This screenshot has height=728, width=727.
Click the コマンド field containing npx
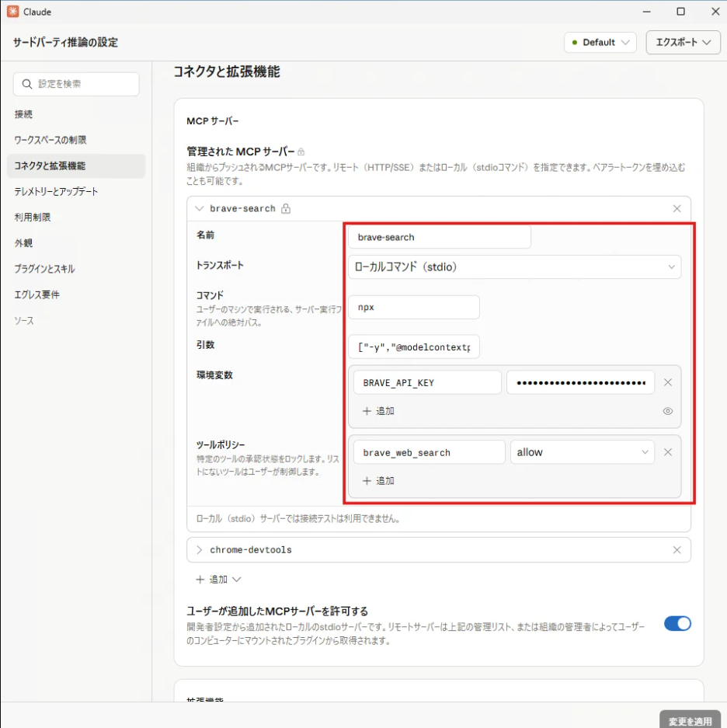pos(414,307)
